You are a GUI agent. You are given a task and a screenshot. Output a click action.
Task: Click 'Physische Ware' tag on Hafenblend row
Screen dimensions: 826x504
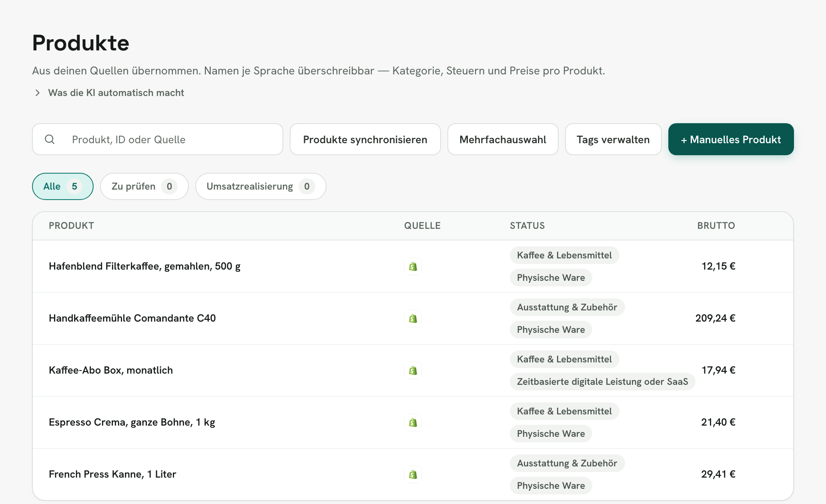click(551, 278)
